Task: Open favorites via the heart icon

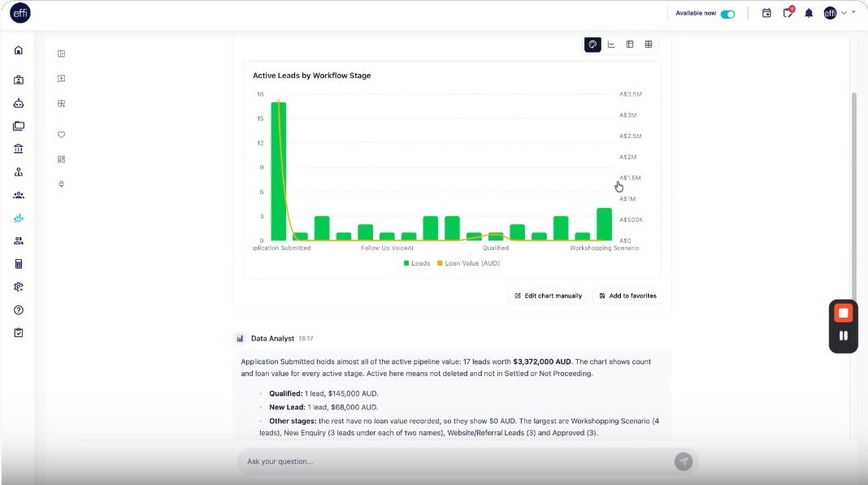Action: (x=62, y=135)
